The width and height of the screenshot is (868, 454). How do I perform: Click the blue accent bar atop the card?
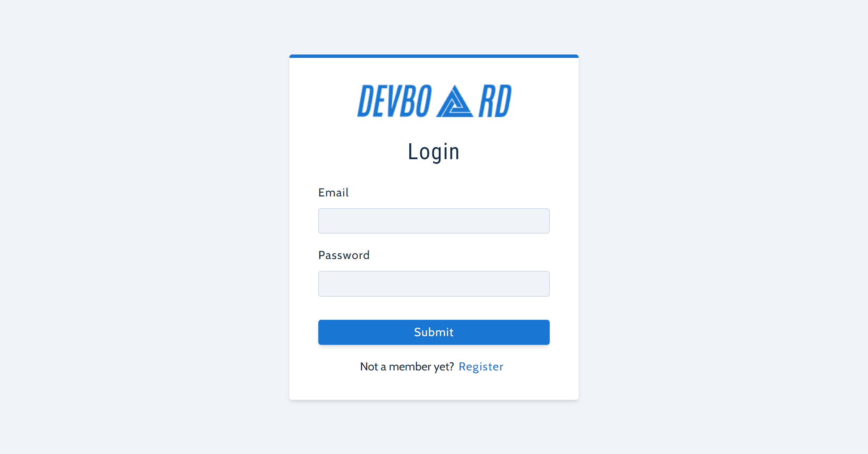(434, 56)
